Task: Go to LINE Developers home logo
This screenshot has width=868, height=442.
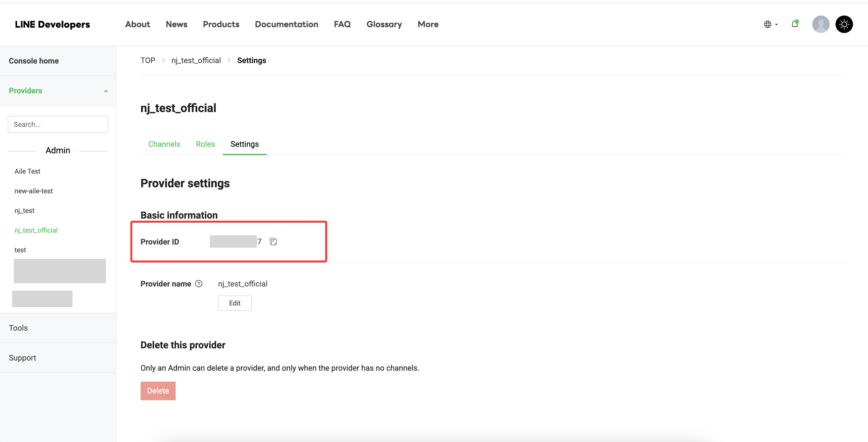Action: [53, 24]
